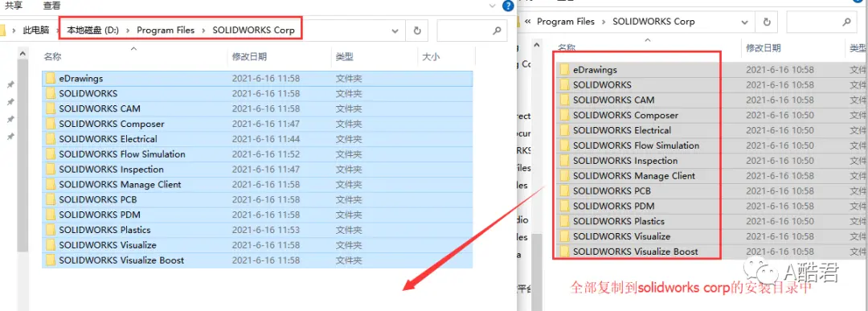Select SOLIDWORKS Inspection folder name in right window

click(625, 161)
